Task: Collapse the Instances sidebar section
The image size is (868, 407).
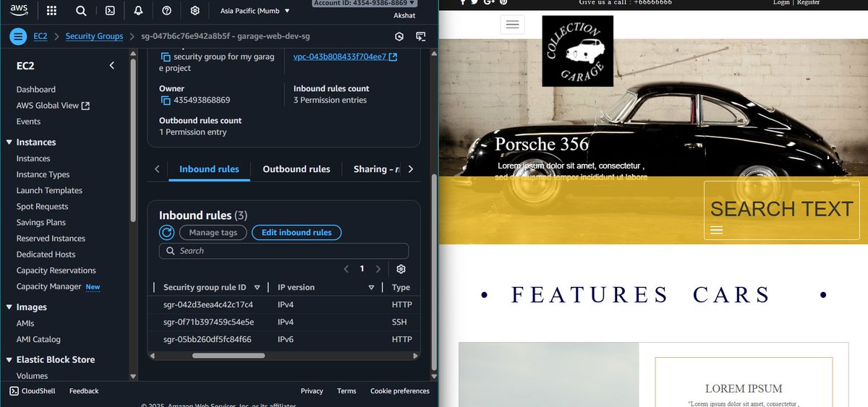Action: point(9,142)
